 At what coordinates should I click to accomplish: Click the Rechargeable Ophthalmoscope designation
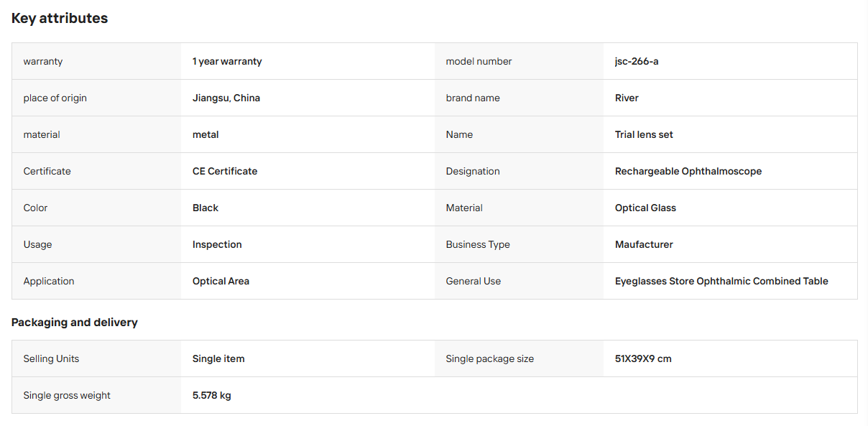[x=688, y=172]
